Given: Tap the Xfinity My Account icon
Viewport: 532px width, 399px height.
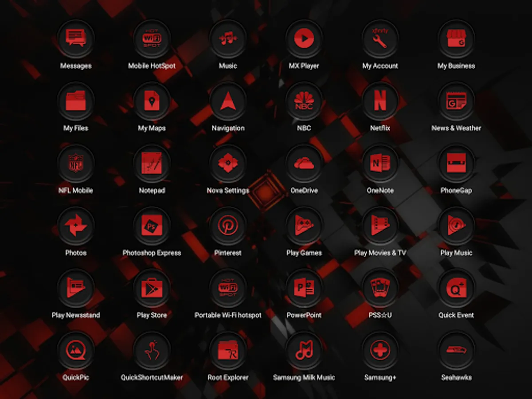Looking at the screenshot, I should pyautogui.click(x=380, y=39).
